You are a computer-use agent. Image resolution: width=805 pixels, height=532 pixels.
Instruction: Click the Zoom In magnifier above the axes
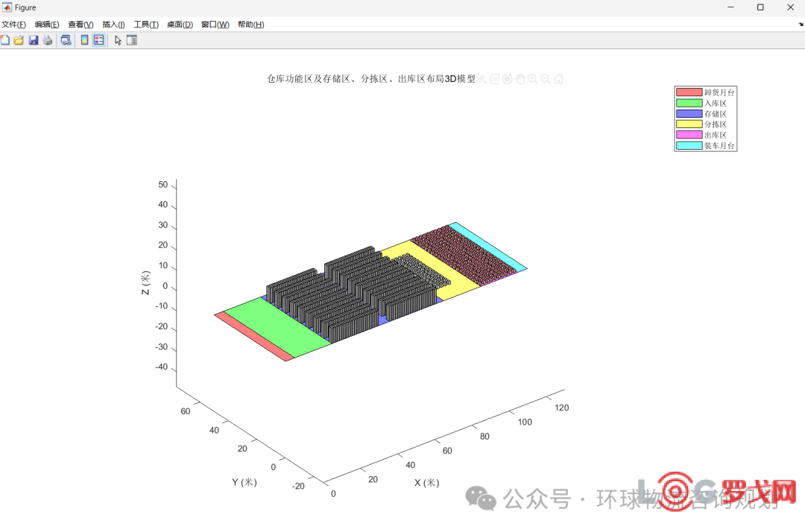[x=533, y=79]
